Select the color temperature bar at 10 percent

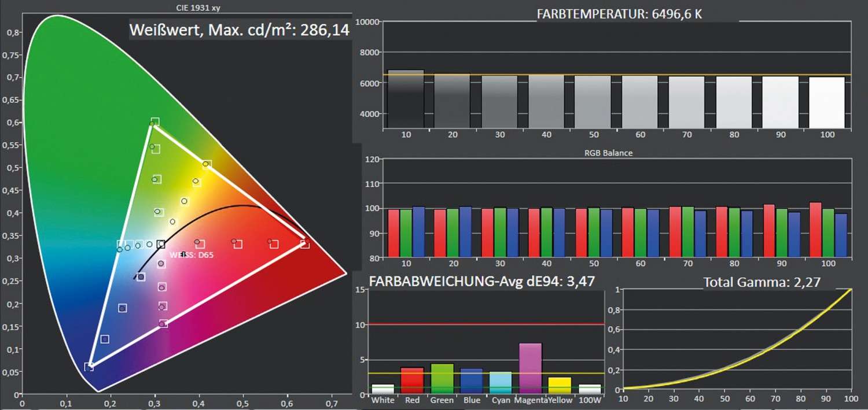(406, 99)
